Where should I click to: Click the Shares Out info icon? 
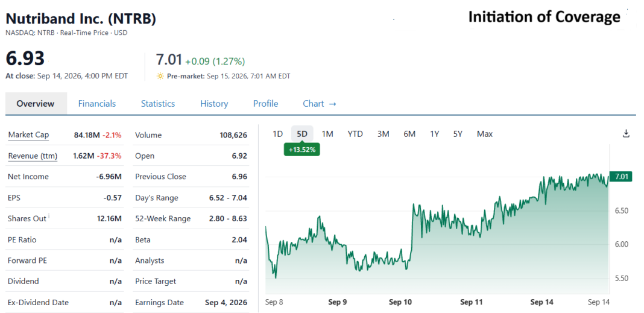click(49, 215)
